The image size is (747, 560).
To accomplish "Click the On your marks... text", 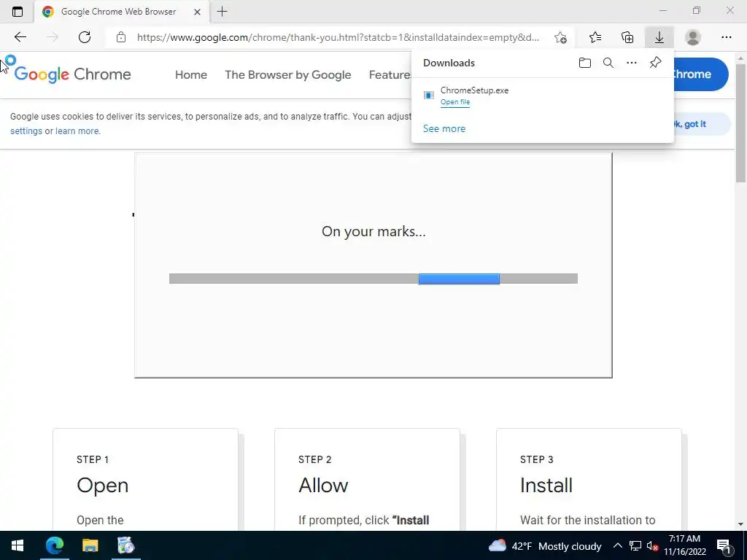I will coord(373,231).
